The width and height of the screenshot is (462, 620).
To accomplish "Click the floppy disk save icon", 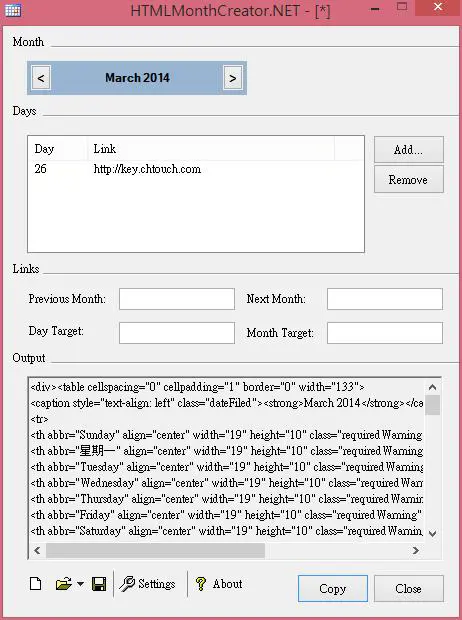I will (x=98, y=584).
